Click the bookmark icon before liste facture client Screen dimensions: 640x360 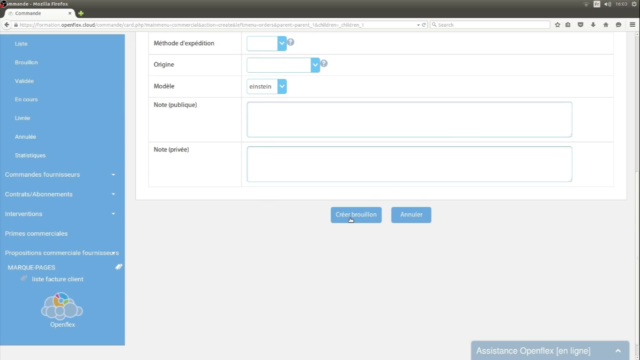point(24,279)
